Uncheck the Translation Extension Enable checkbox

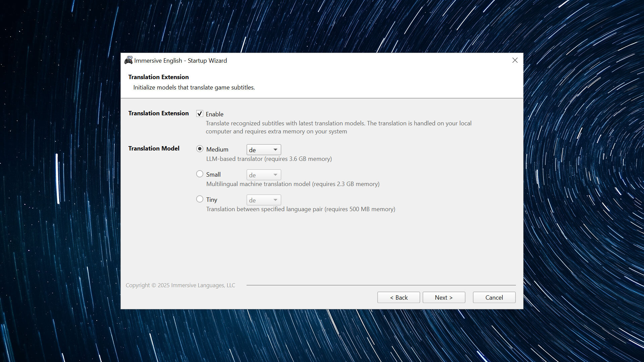pyautogui.click(x=200, y=114)
